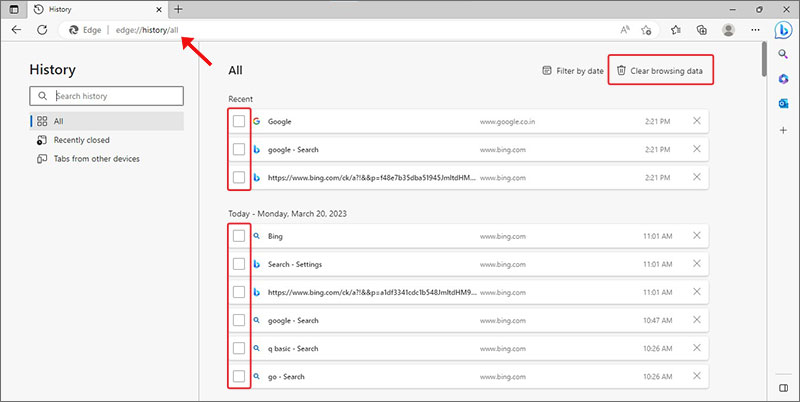Open the Outlook sidebar icon
The width and height of the screenshot is (800, 402).
click(x=784, y=103)
